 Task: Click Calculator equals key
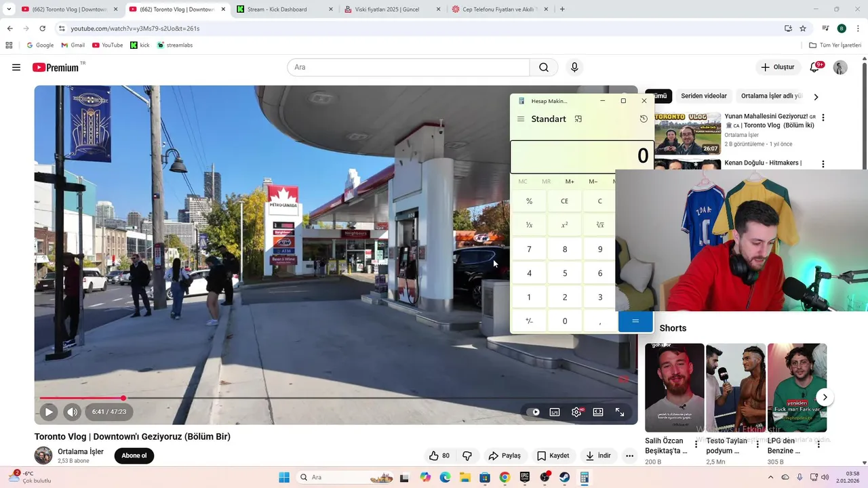coord(635,321)
